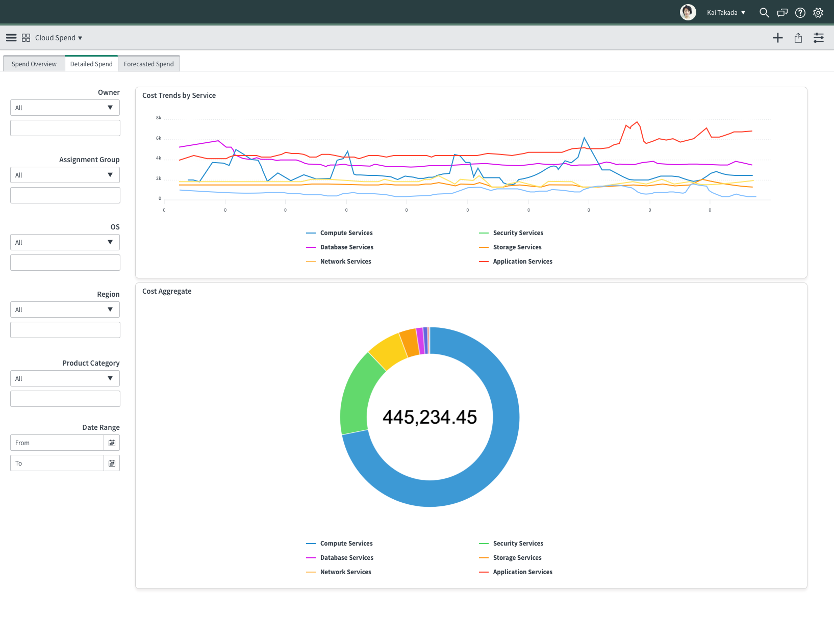Switch to the Spend Overview tab
834x644 pixels.
[34, 64]
